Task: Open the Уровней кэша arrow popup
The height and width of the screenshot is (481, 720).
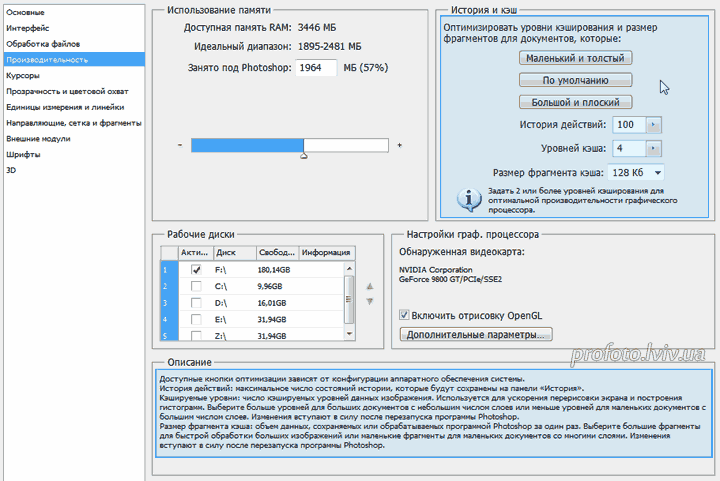Action: click(653, 149)
